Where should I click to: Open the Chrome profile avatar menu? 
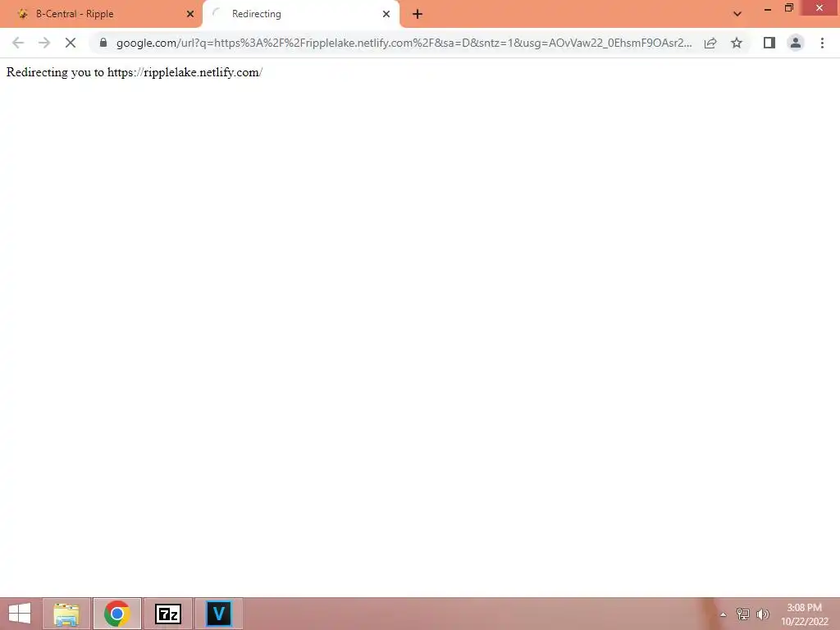(x=796, y=43)
